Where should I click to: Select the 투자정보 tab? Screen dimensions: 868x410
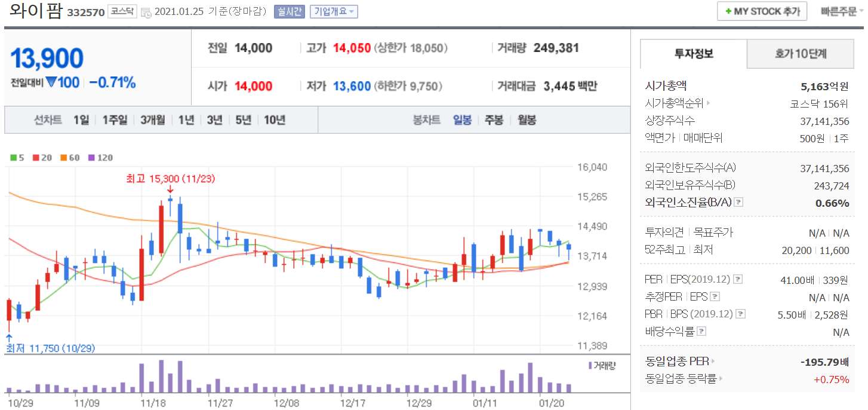coord(693,54)
